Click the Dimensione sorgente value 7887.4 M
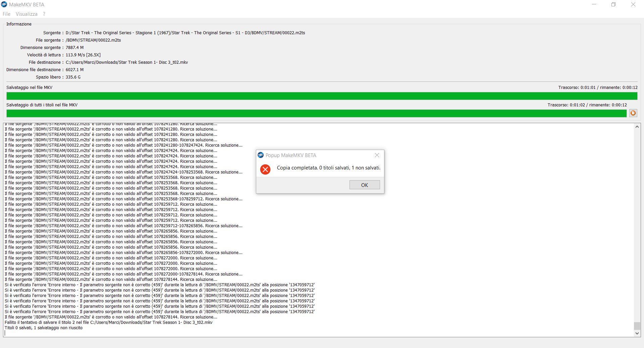Viewport: 644px width, 348px height. tap(74, 48)
